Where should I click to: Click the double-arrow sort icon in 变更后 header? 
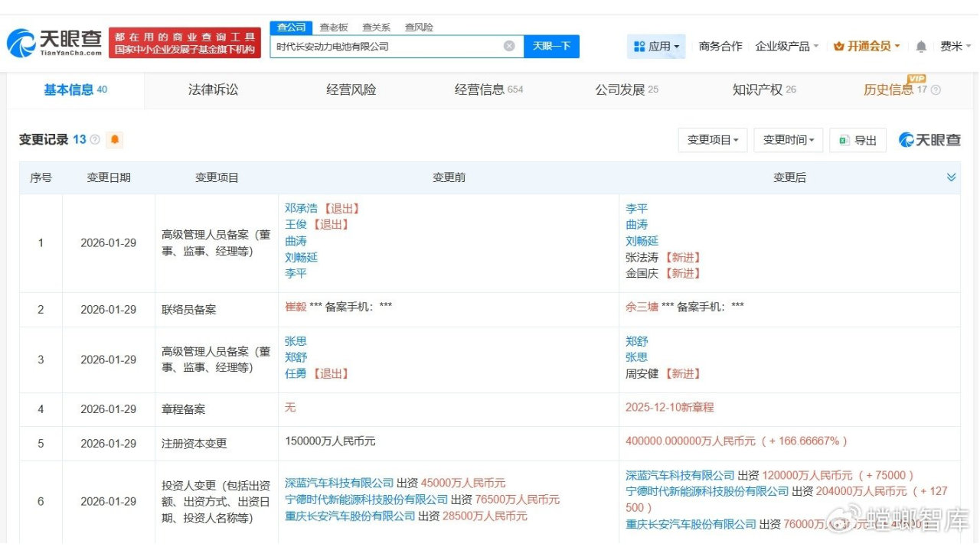(x=952, y=177)
